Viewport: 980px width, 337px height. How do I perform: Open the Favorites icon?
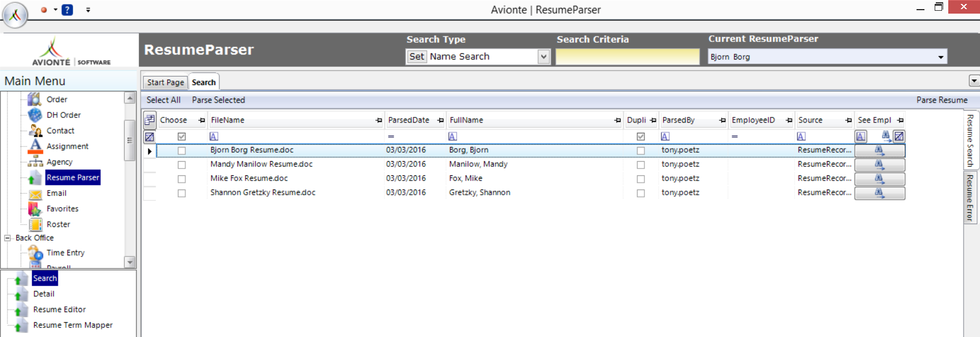pos(35,209)
